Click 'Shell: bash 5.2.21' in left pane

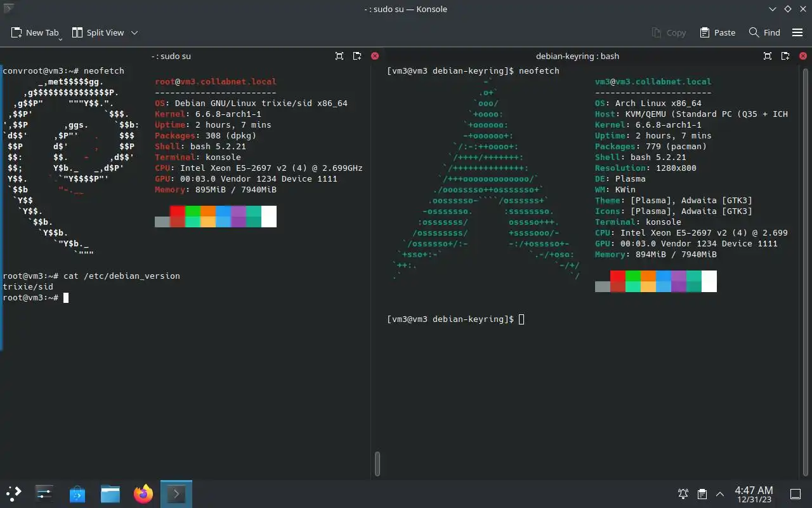click(200, 146)
